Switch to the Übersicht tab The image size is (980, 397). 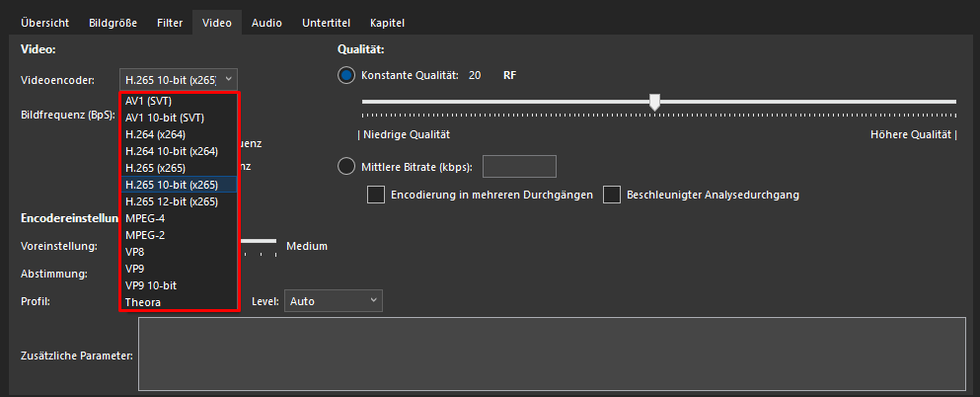pos(45,23)
